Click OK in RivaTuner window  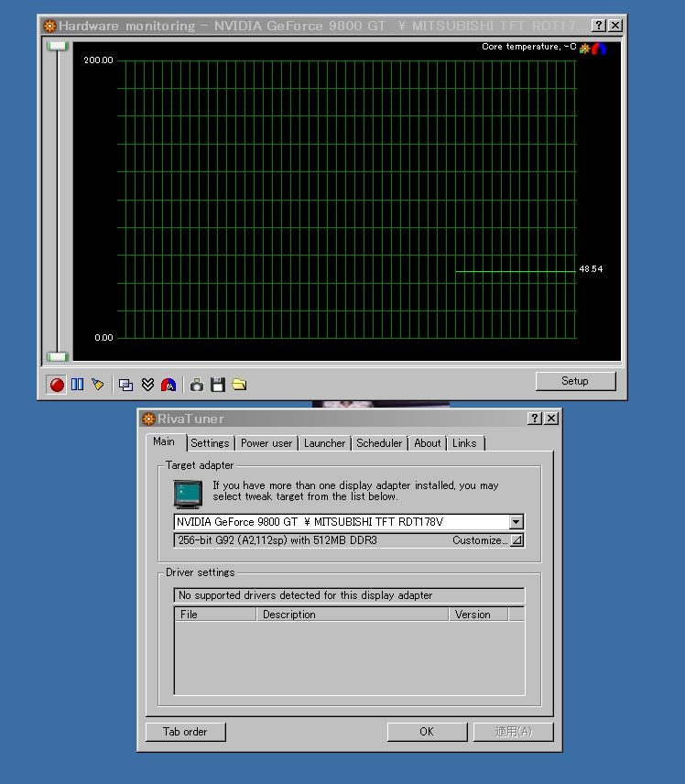point(427,732)
